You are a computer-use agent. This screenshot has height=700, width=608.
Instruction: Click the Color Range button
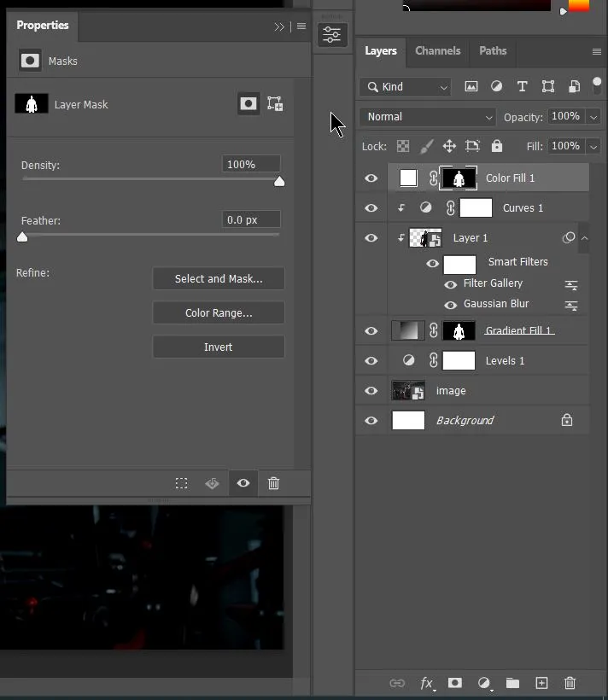(x=219, y=313)
